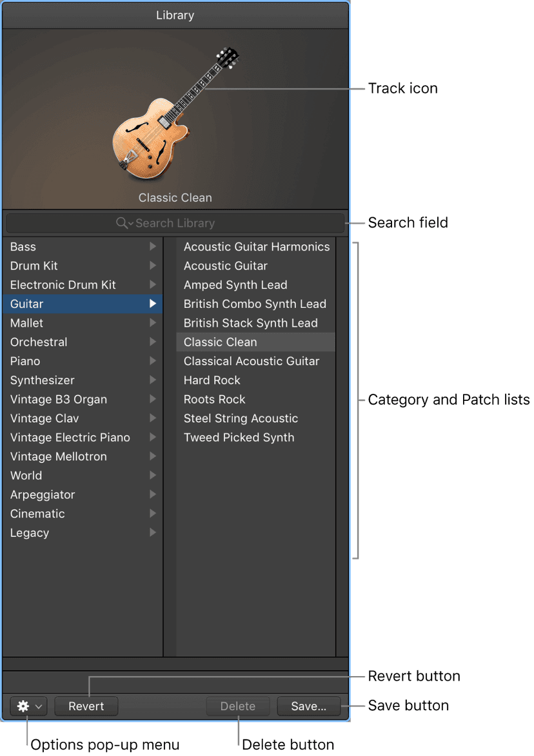Image resolution: width=534 pixels, height=756 pixels.
Task: Choose the Steel String Acoustic patch
Action: coord(255,418)
